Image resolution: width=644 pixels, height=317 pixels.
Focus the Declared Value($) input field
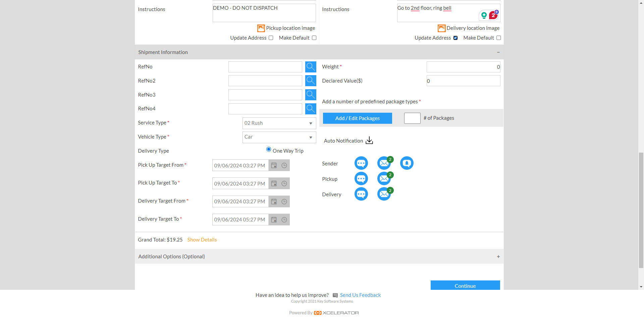(x=463, y=81)
